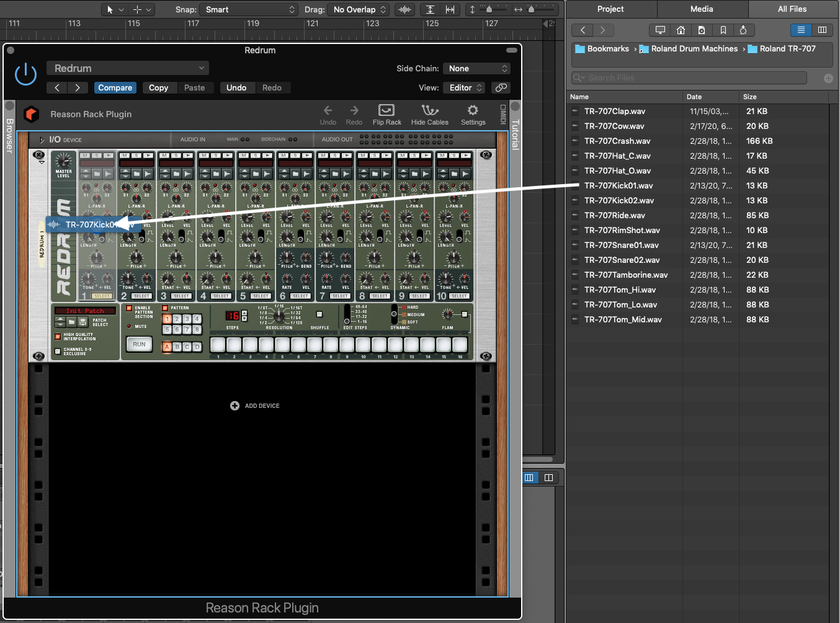Screen dimensions: 840x623
Task: Click the Redrum RUN button
Action: point(139,344)
